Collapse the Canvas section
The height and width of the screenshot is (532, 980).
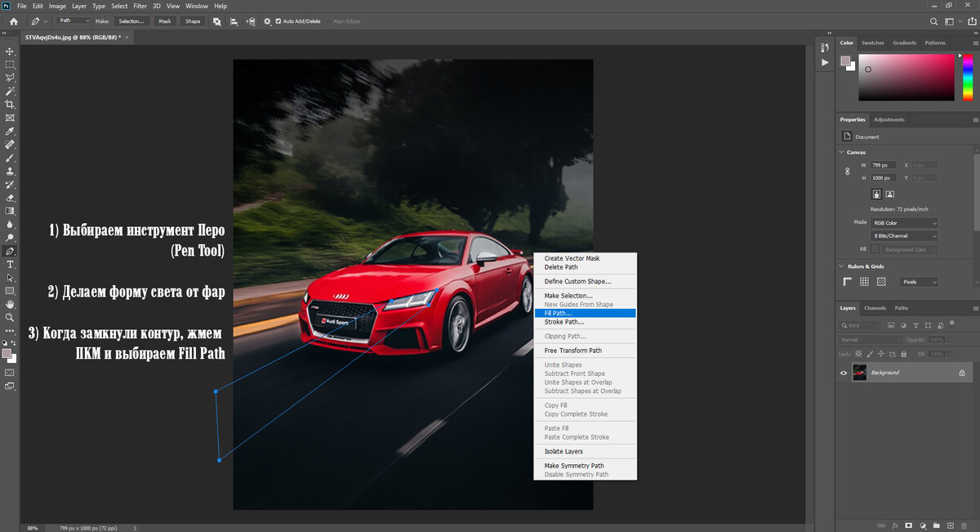(x=842, y=152)
